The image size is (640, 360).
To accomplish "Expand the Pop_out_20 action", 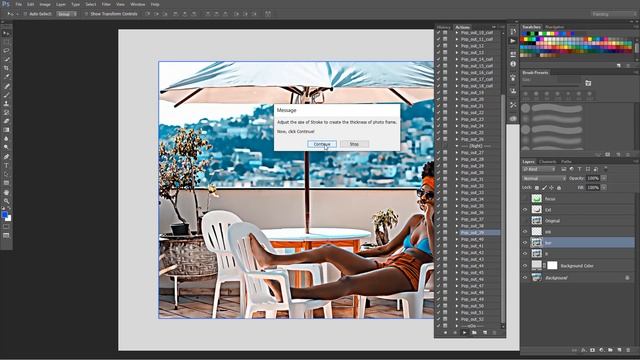I will pyautogui.click(x=457, y=99).
